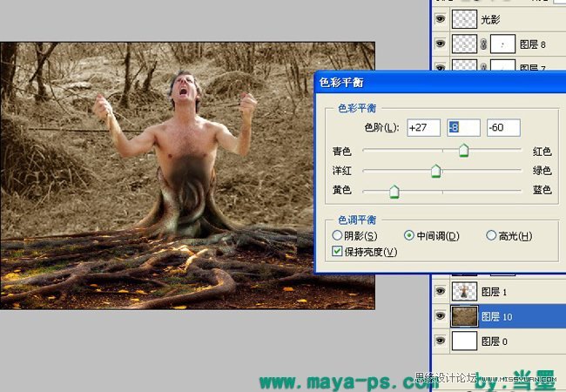
Task: Click the link icon on 图层 8
Action: [483, 44]
